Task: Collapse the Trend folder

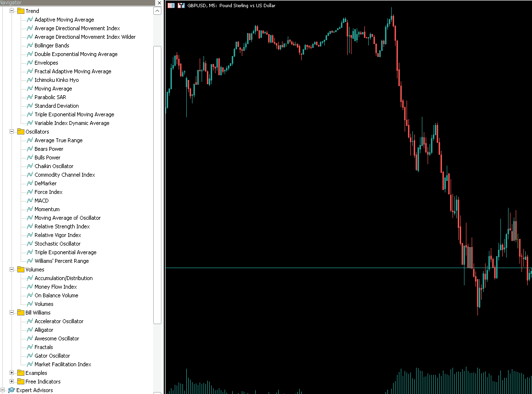Action: 12,11
